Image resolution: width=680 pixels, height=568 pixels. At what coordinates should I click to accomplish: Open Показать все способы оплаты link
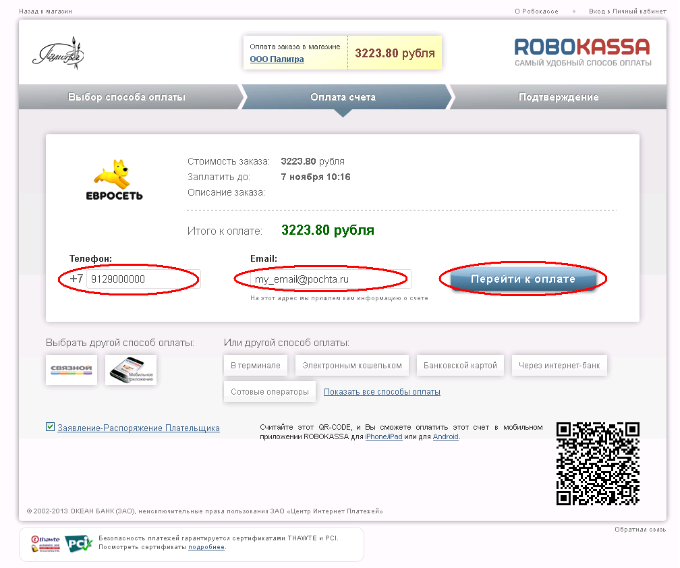tap(382, 392)
